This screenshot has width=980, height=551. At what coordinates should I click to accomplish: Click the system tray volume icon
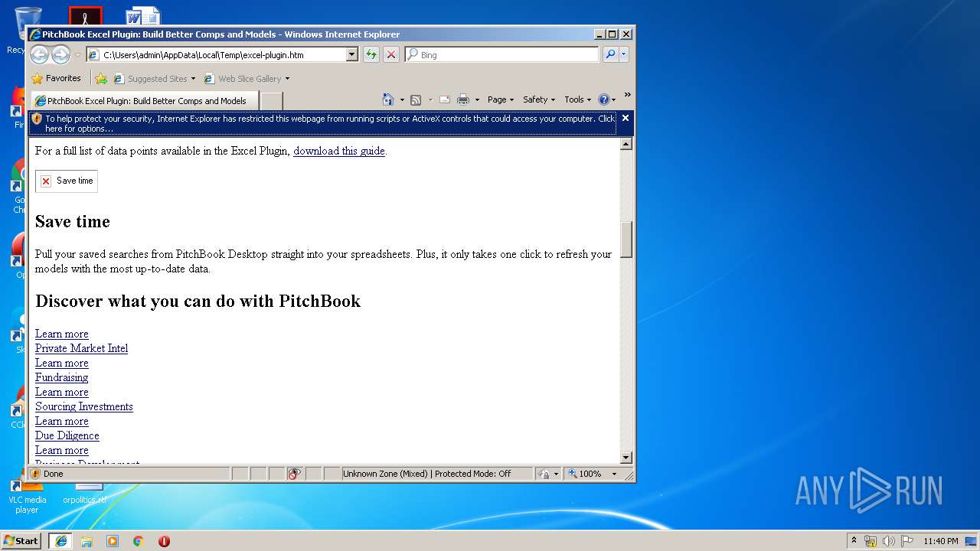(x=889, y=541)
